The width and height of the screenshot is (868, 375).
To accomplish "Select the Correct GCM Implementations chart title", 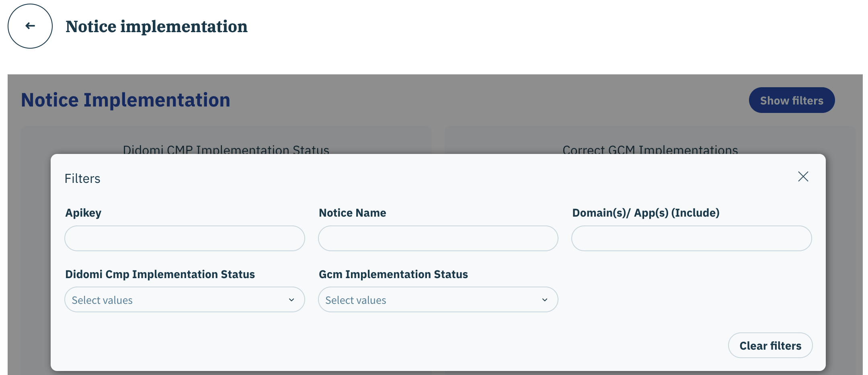I will 650,150.
